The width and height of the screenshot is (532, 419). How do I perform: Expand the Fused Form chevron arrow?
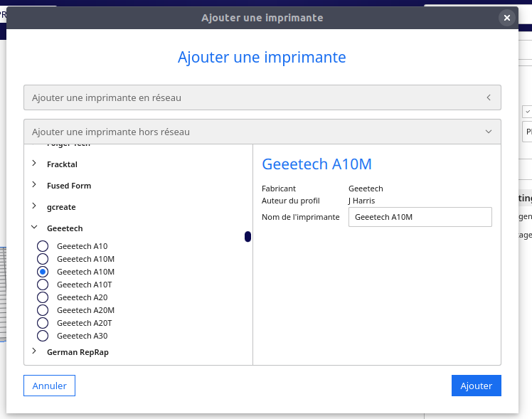[x=34, y=186]
